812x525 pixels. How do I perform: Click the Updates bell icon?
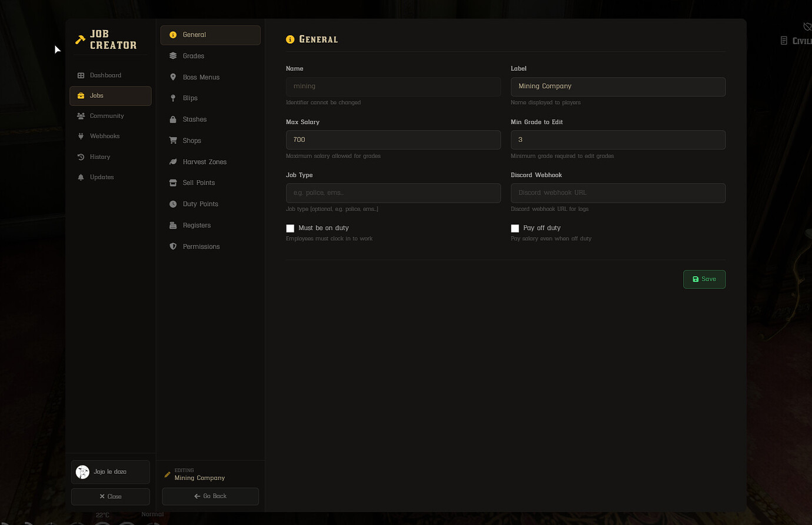81,177
